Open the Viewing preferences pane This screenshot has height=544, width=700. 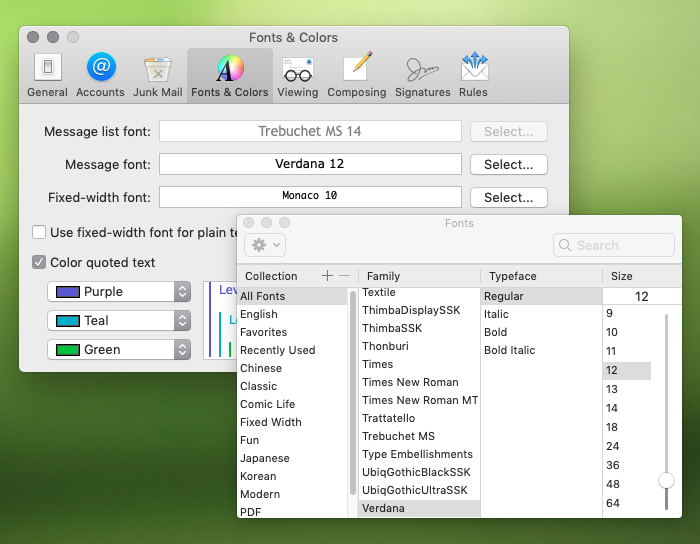click(x=297, y=76)
